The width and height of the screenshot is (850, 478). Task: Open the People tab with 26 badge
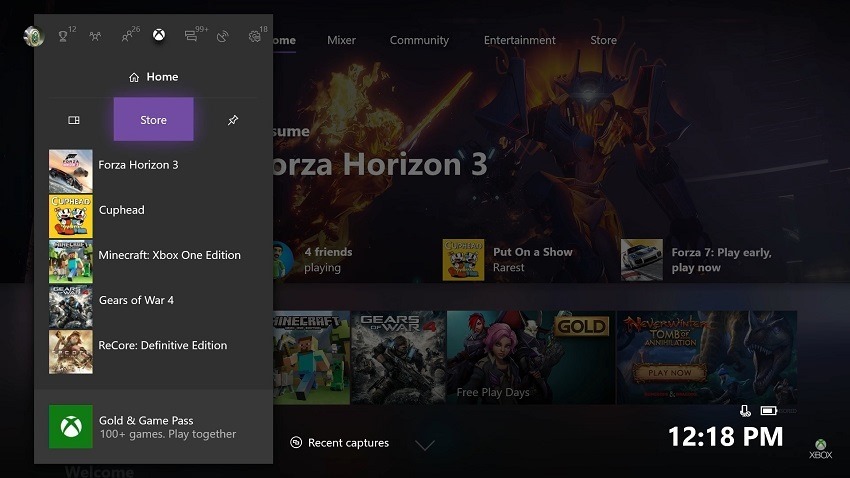pyautogui.click(x=127, y=36)
